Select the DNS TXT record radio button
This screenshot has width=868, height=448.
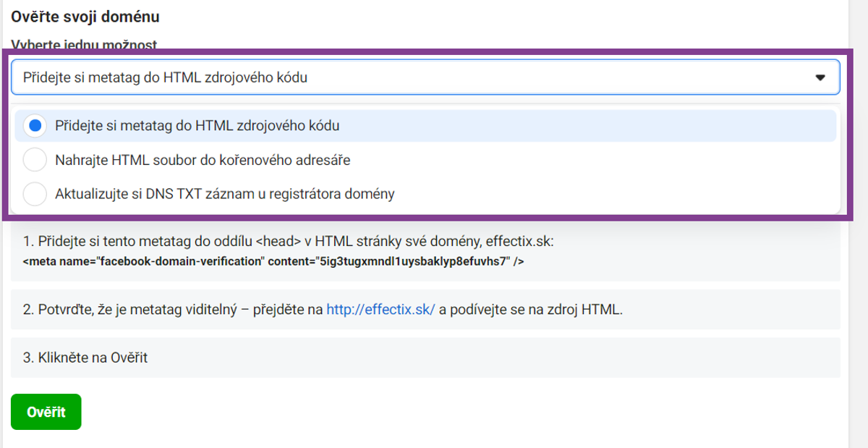tap(35, 194)
